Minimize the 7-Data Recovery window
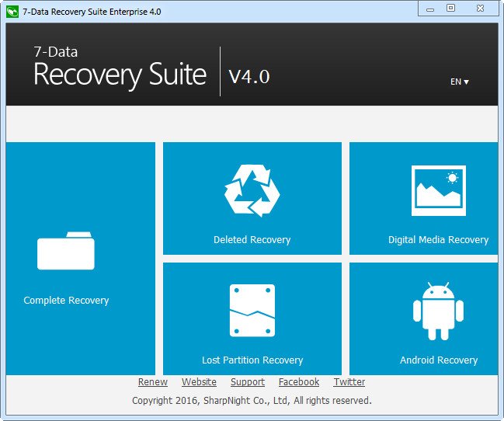The width and height of the screenshot is (504, 421). 430,9
